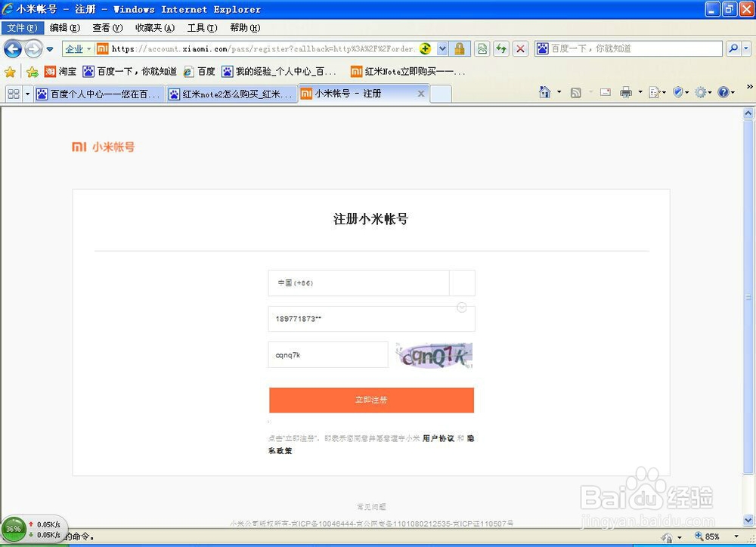The height and width of the screenshot is (547, 756).
Task: Open the 企业 security label dropdown
Action: [x=78, y=48]
